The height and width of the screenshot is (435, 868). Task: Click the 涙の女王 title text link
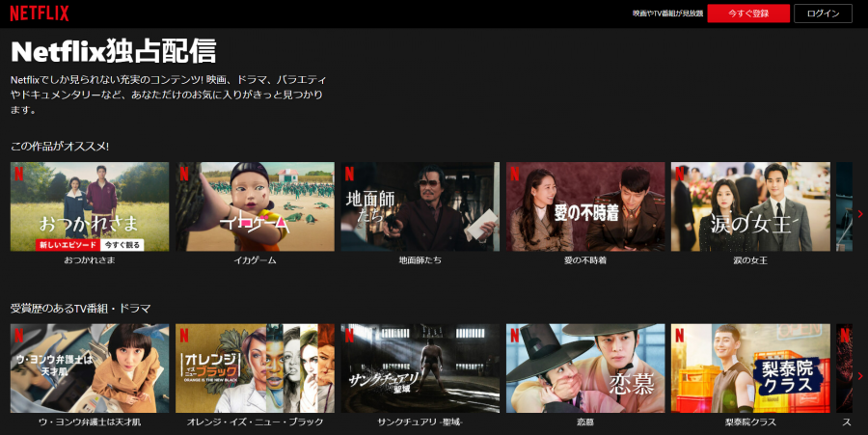click(750, 260)
